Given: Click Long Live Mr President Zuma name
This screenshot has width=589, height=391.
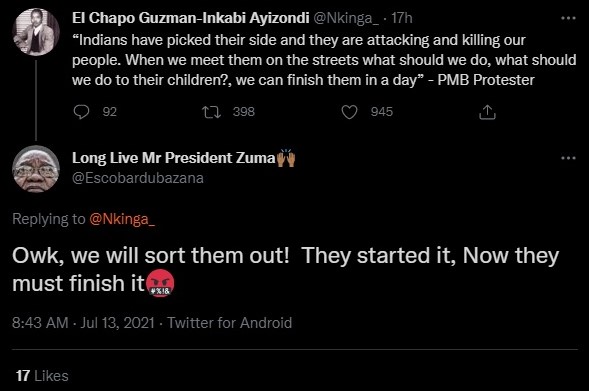Looking at the screenshot, I should [174, 158].
